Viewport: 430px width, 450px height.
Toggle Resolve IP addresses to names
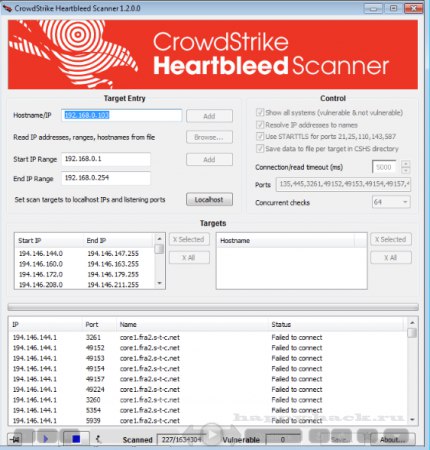tap(260, 125)
